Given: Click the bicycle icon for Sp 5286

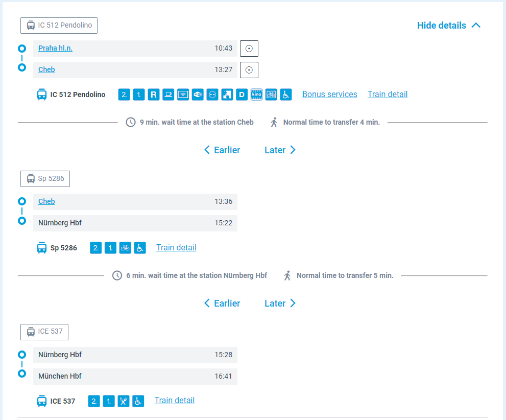Looking at the screenshot, I should click(x=125, y=248).
